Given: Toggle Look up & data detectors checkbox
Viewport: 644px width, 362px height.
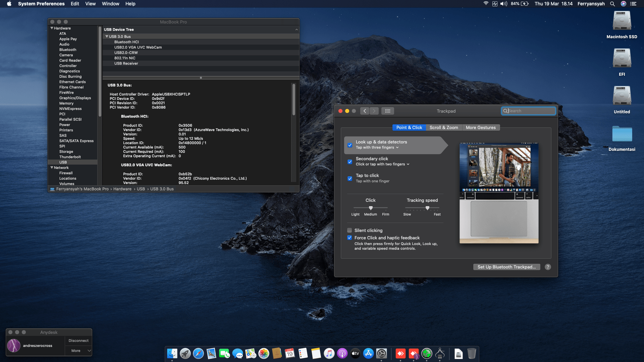Looking at the screenshot, I should click(x=350, y=145).
